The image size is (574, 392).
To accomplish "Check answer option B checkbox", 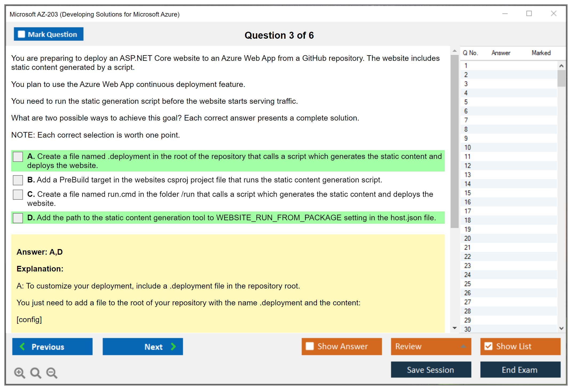I will click(18, 180).
